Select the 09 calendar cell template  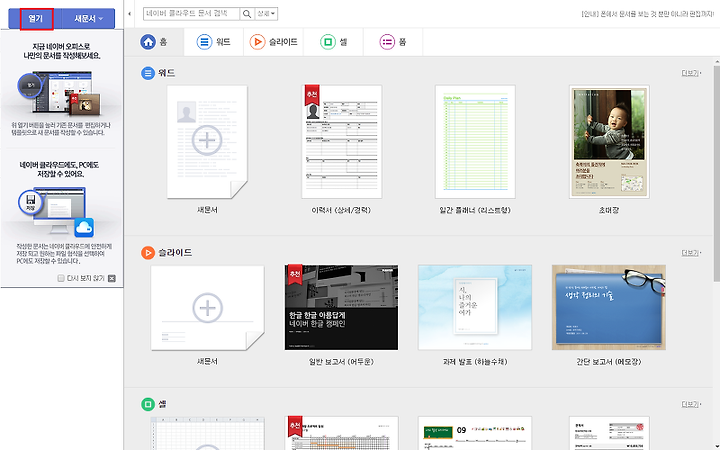[x=475, y=433]
